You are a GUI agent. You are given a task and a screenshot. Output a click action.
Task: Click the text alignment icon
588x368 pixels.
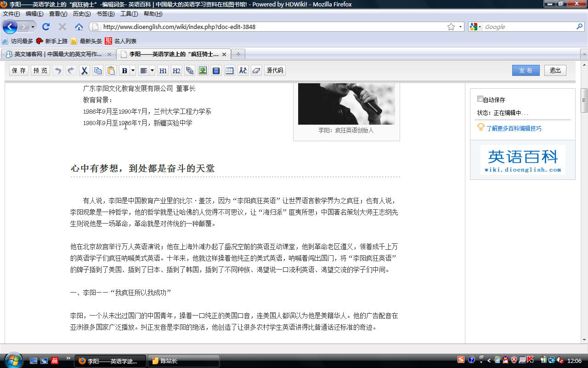pyautogui.click(x=144, y=70)
